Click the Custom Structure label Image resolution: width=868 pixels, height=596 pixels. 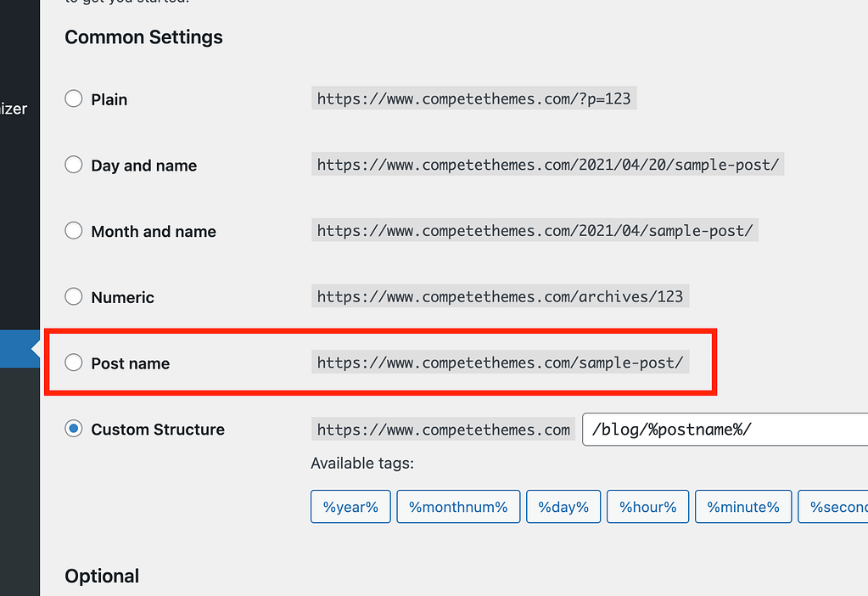[158, 430]
